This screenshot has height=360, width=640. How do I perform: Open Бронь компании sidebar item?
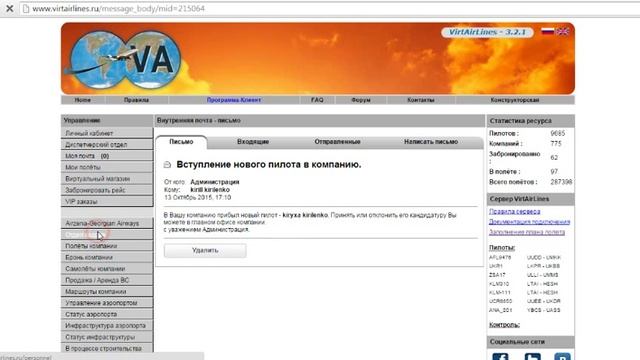[107, 258]
